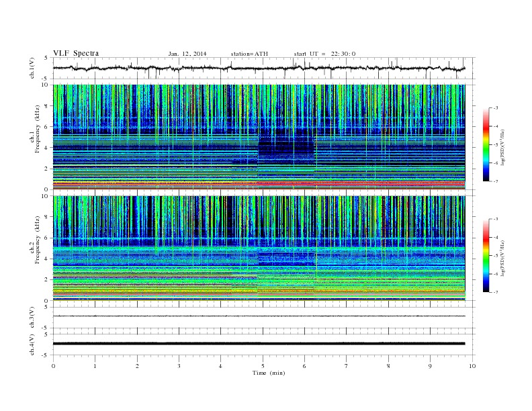Click the "start UT = 22:30:0" text
This screenshot has height=411, width=532.
[x=324, y=54]
